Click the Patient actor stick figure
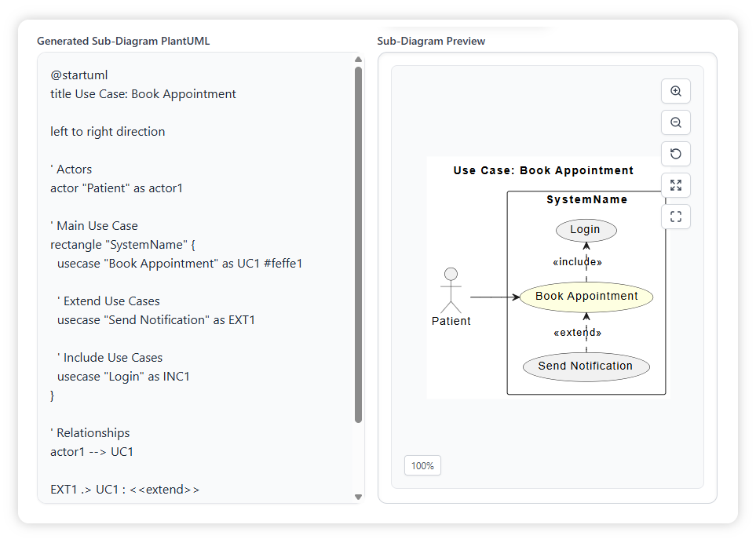This screenshot has height=543, width=756. pyautogui.click(x=451, y=291)
